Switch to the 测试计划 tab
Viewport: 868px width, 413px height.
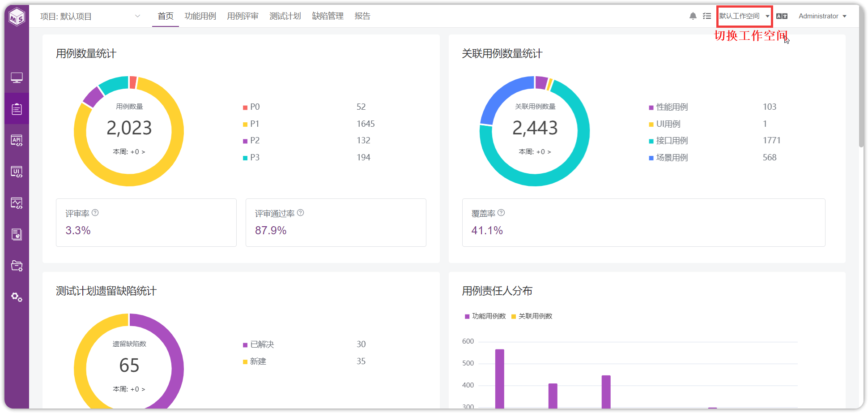(285, 16)
